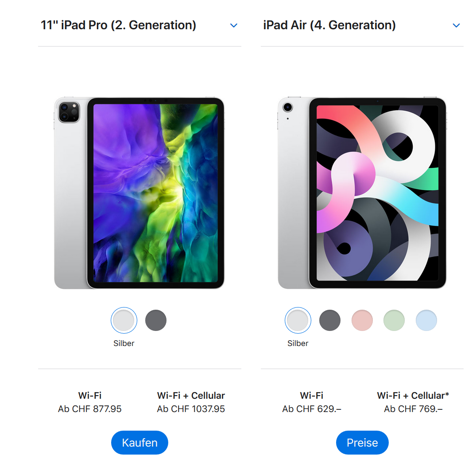
Task: Click iPad Air Wi-Fi + Cellular* label
Action: 413,396
